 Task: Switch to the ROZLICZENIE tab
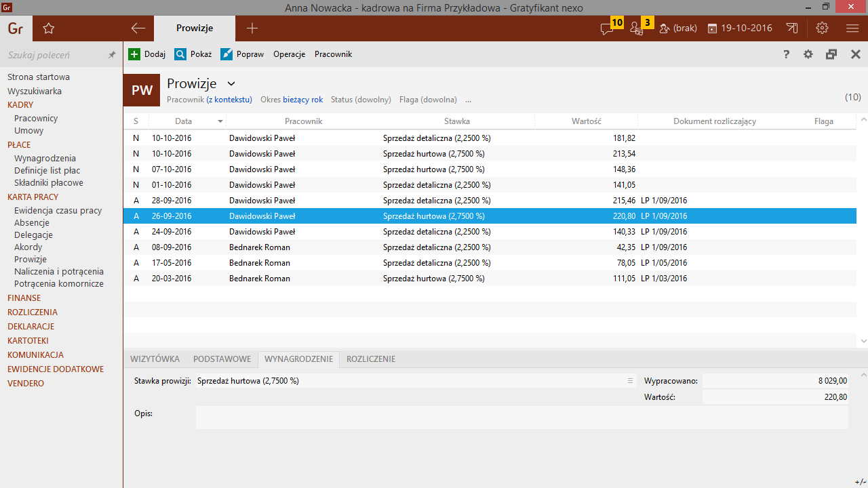tap(371, 359)
